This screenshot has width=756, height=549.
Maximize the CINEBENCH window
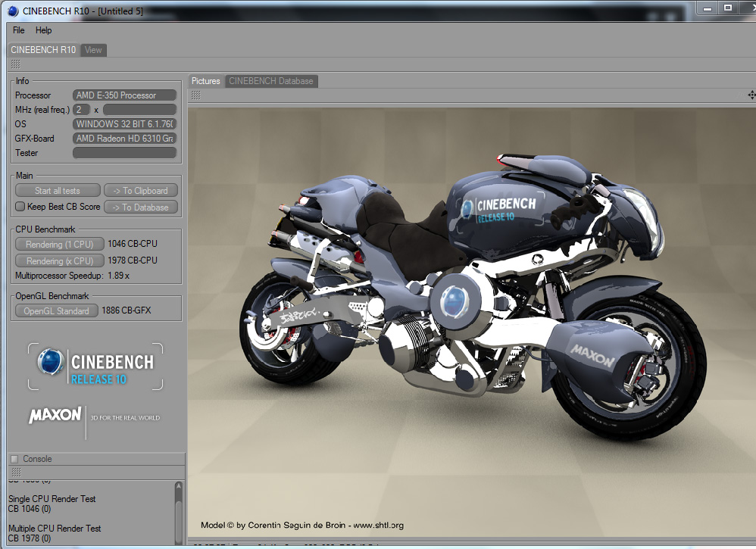pyautogui.click(x=728, y=8)
